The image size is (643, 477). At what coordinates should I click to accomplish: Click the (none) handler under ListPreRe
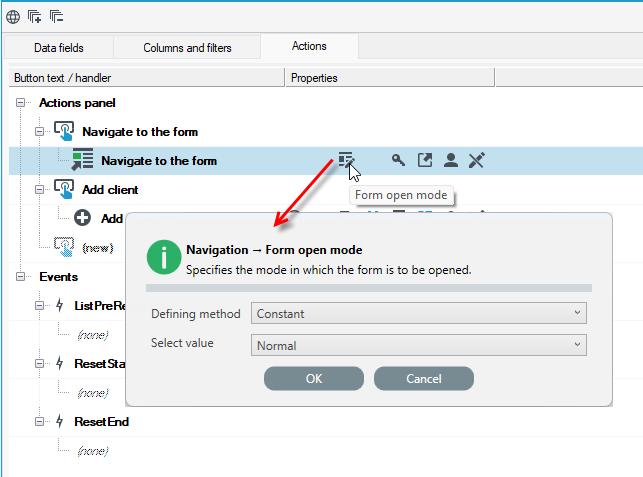tap(93, 335)
